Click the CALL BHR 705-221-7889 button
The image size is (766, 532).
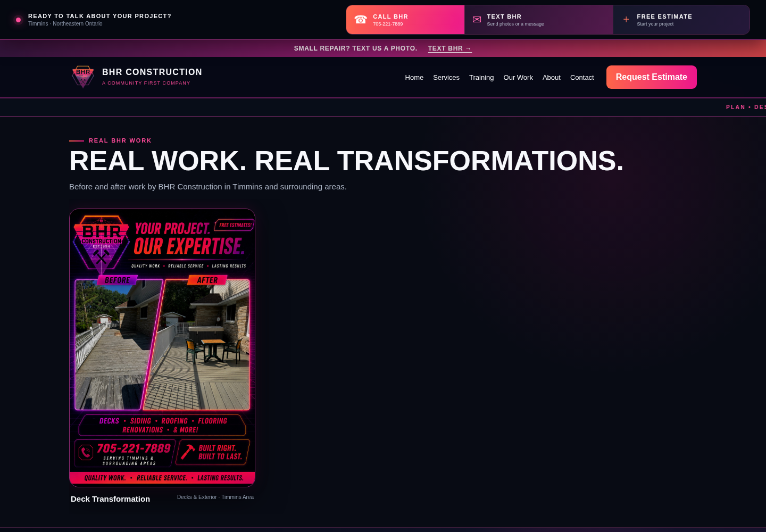click(x=405, y=20)
